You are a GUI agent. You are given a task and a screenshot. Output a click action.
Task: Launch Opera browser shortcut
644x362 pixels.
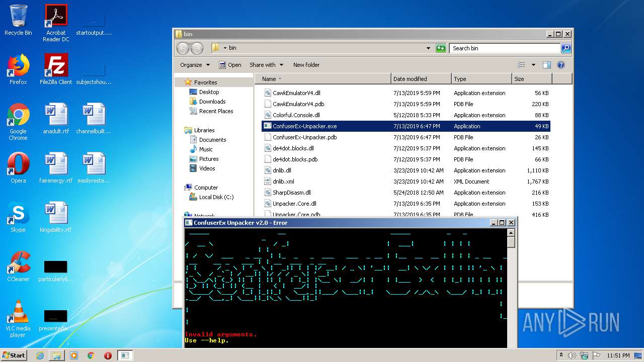coord(18,168)
